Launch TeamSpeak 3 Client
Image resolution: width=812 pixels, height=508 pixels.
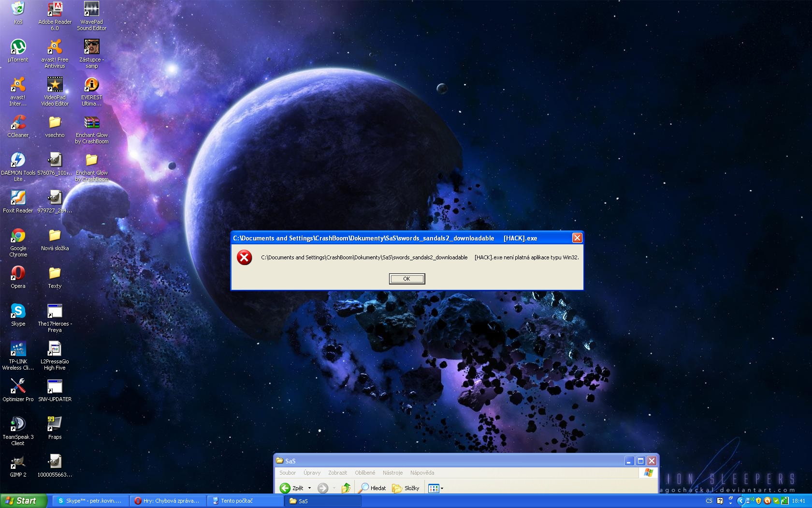pos(17,425)
